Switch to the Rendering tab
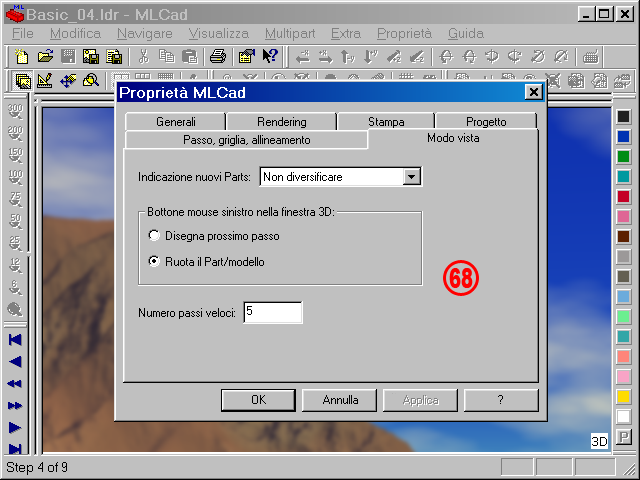This screenshot has height=480, width=640. (x=282, y=122)
